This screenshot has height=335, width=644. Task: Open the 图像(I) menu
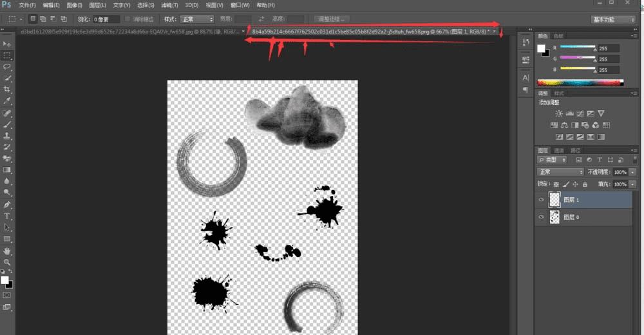(74, 5)
